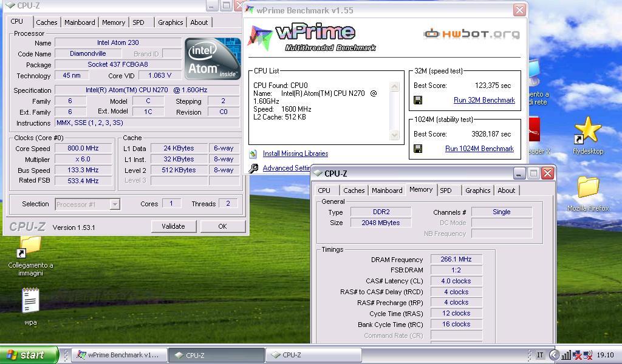
Task: Click the Core VID 1.063 V value
Action: [x=160, y=75]
